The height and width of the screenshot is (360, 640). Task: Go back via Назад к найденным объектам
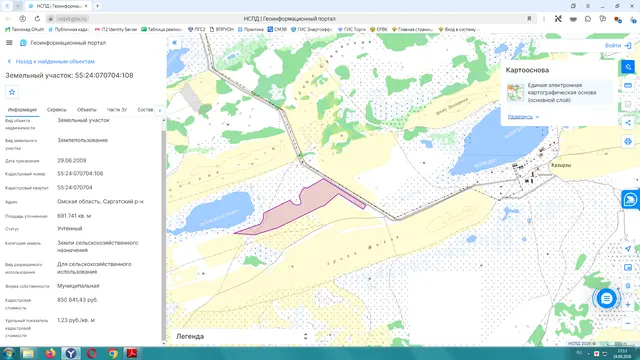51,62
